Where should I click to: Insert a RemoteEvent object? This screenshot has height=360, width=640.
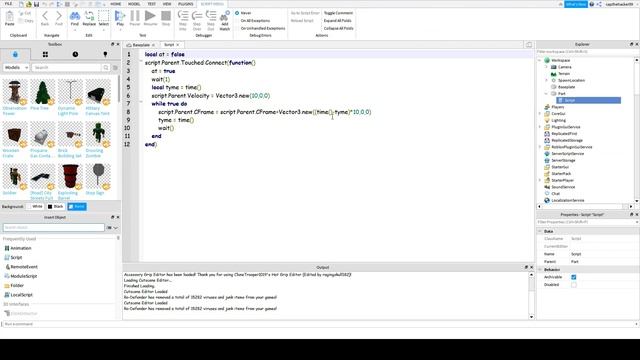coord(21,267)
